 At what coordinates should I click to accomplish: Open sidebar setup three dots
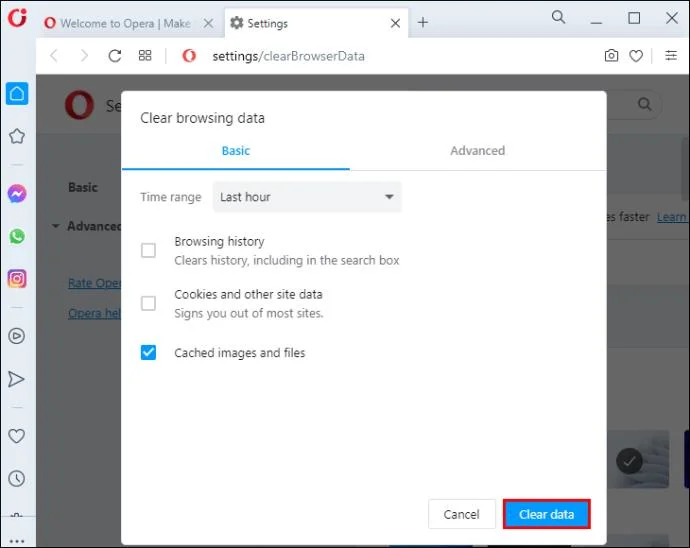tap(17, 541)
